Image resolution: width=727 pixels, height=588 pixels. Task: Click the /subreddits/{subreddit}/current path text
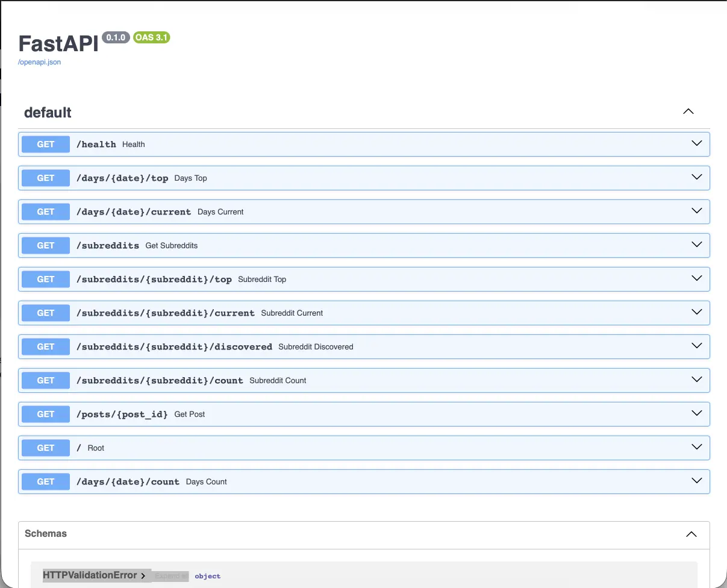[x=166, y=313]
